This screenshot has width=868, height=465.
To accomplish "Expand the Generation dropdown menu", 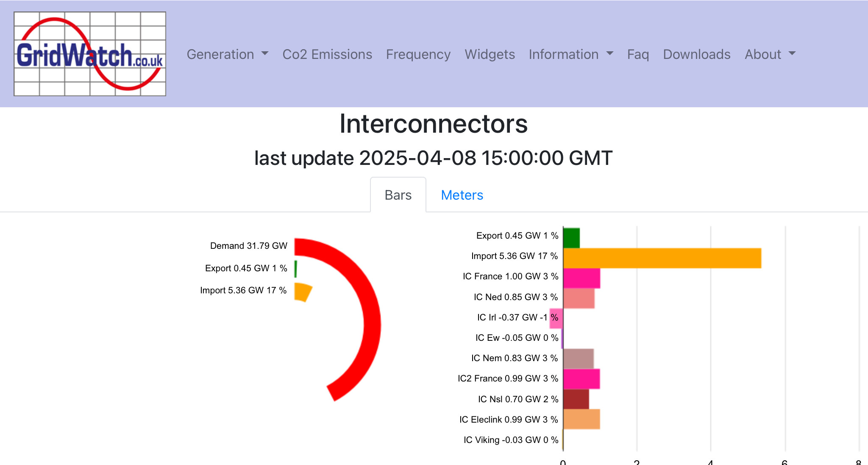I will pos(228,54).
